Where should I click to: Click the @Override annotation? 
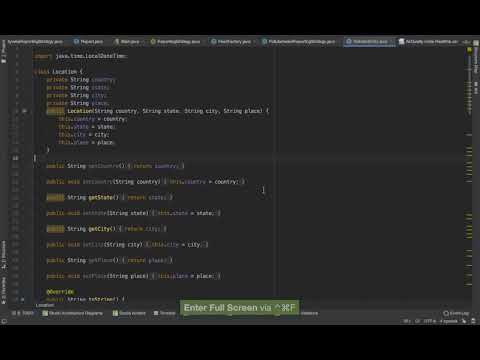coord(60,292)
